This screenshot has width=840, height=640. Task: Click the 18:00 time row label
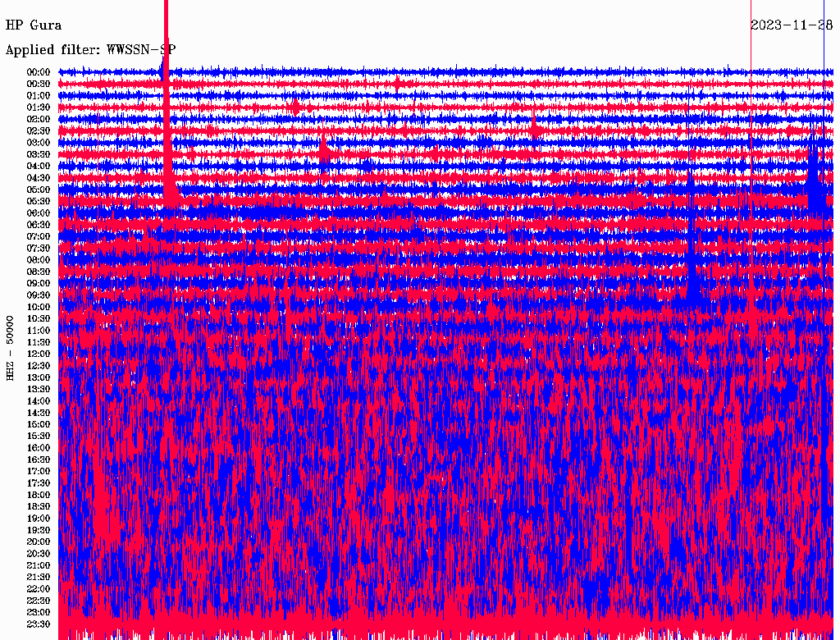[x=39, y=496]
